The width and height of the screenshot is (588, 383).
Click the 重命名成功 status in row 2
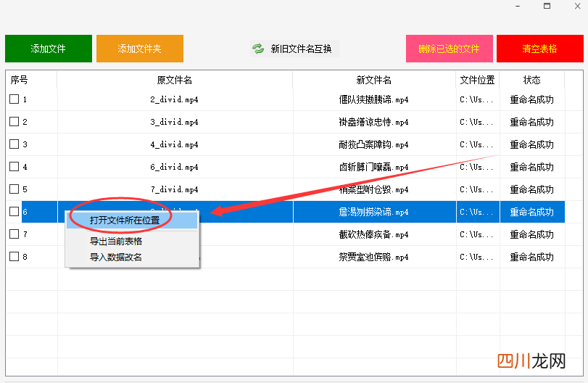(x=532, y=122)
